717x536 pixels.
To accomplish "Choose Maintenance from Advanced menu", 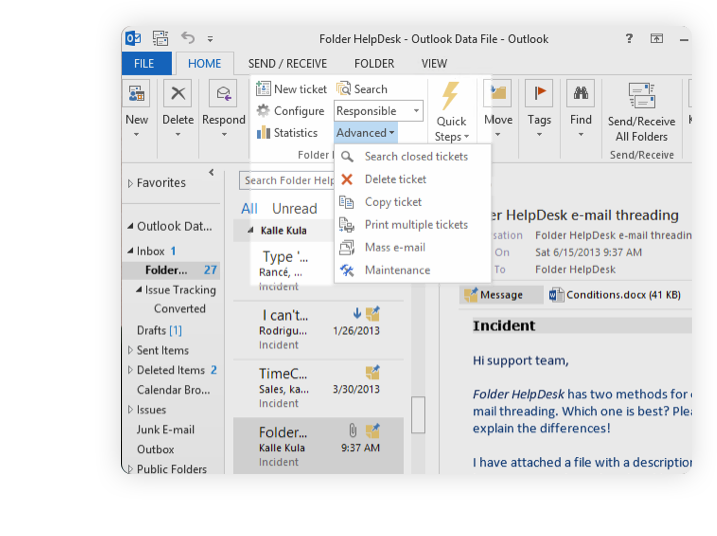I will click(413, 270).
